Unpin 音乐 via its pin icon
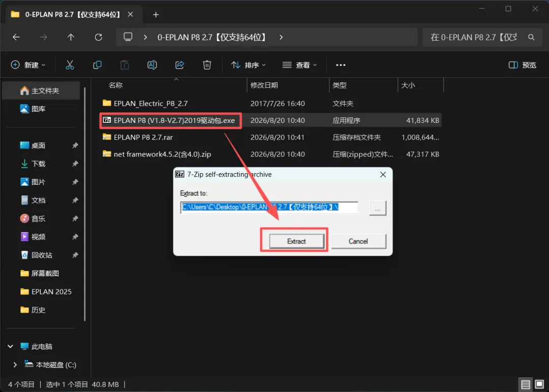 [75, 218]
